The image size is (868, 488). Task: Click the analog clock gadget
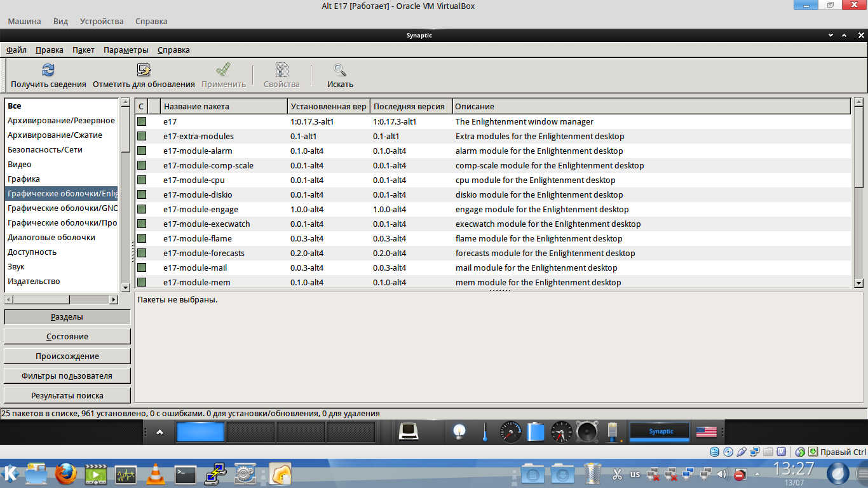pos(561,432)
